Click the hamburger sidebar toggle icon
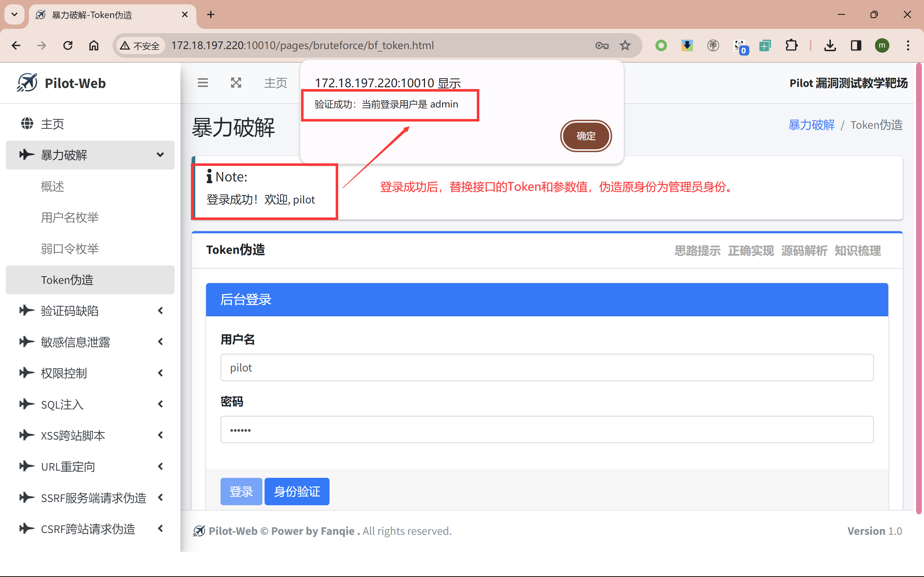924x577 pixels. pos(203,83)
